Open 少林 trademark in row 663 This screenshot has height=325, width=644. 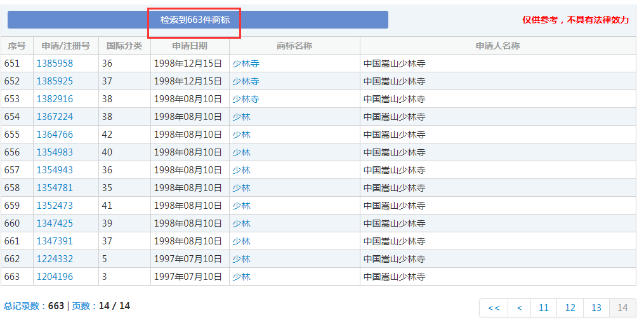coord(241,277)
